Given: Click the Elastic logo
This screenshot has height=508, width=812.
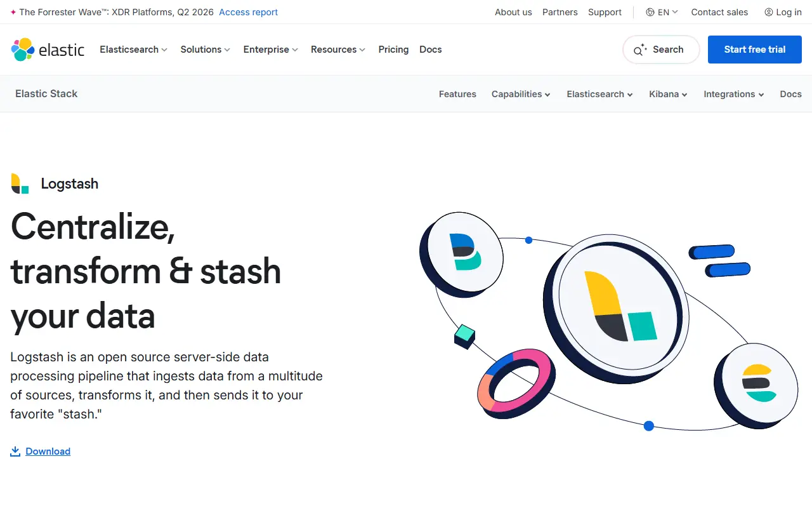Looking at the screenshot, I should [48, 50].
